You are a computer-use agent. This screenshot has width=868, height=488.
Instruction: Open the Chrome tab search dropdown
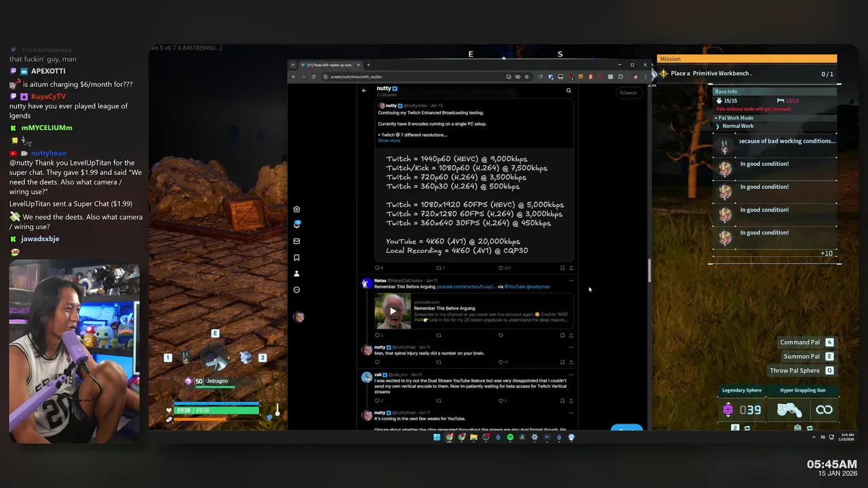(293, 65)
